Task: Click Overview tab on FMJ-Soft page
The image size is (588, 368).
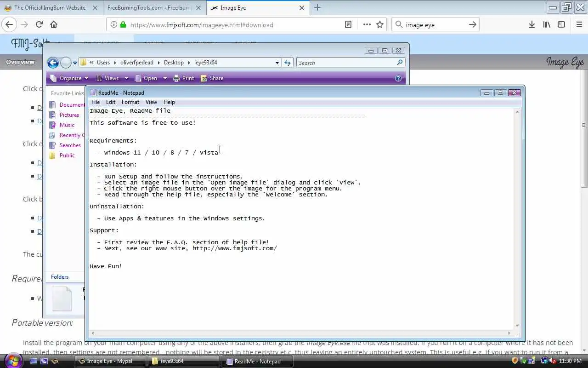Action: 20,62
